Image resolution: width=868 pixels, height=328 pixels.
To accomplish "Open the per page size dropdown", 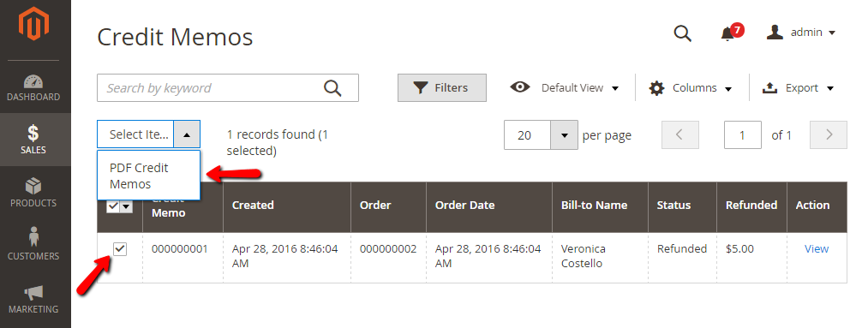I will coord(564,135).
